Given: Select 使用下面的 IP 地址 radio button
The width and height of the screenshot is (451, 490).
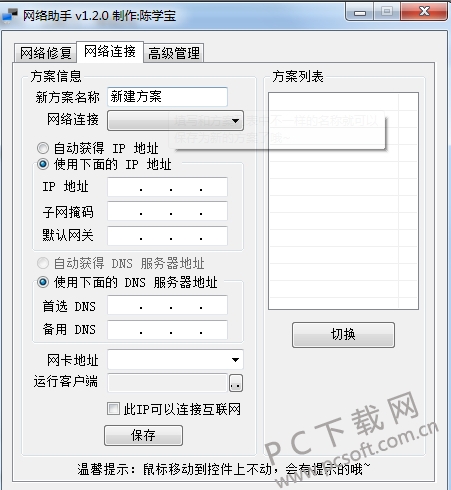Looking at the screenshot, I should pyautogui.click(x=43, y=164).
